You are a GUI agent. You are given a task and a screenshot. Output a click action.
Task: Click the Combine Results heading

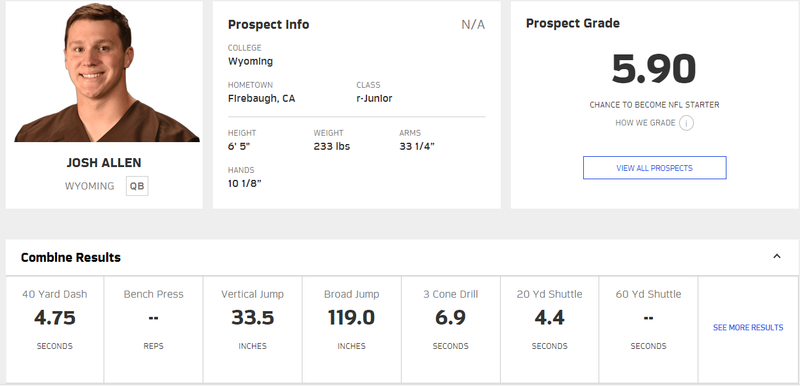coord(71,258)
